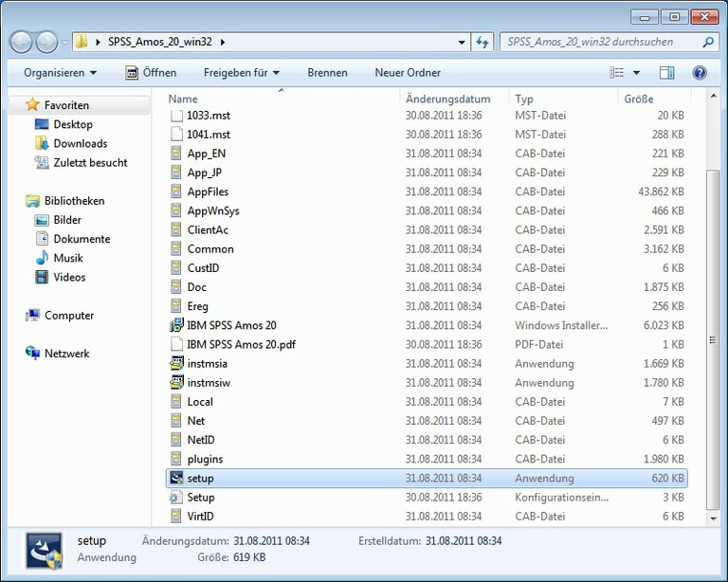Select the Setup configuration settings icon

tap(176, 497)
